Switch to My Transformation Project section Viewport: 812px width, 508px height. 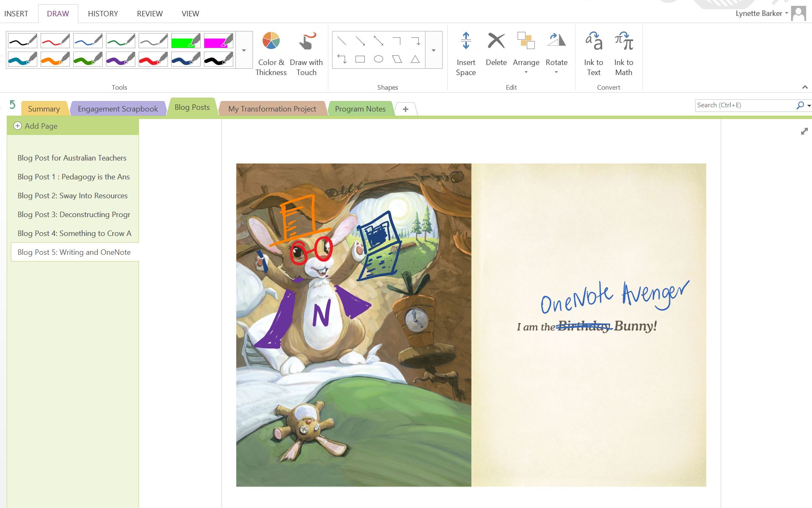click(x=272, y=109)
